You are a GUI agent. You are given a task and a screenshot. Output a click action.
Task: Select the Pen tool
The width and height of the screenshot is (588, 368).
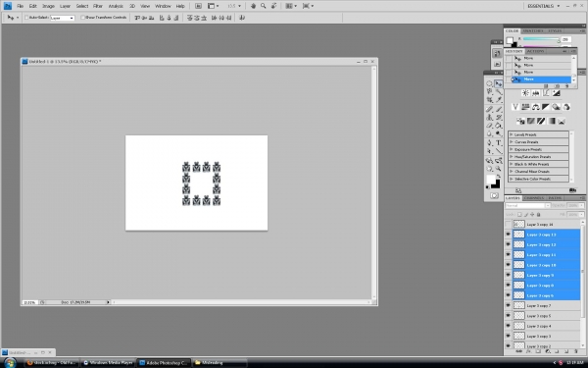[x=490, y=142]
